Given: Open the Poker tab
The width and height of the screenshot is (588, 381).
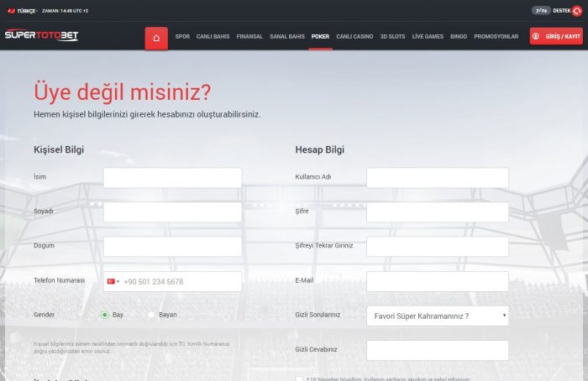Looking at the screenshot, I should [320, 37].
